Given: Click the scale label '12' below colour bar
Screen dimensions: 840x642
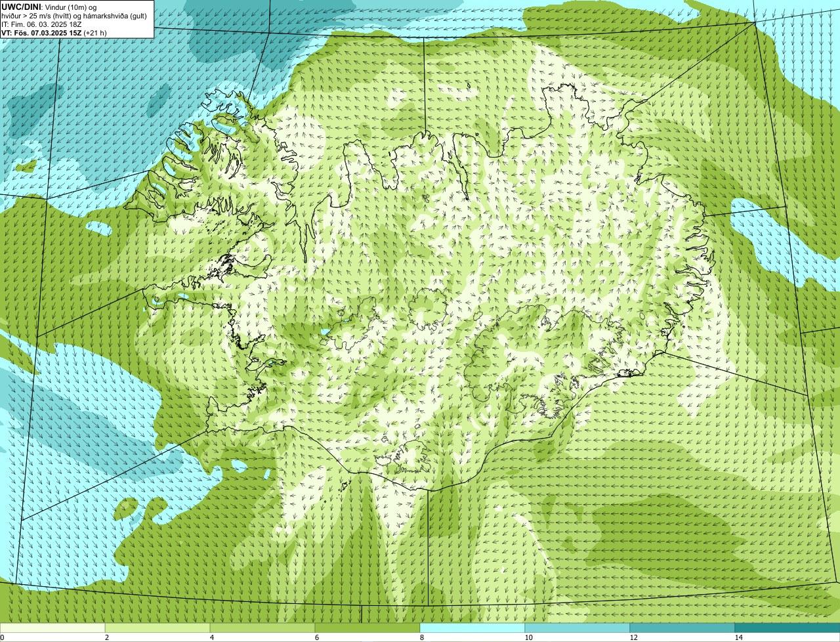Looking at the screenshot, I should [633, 637].
